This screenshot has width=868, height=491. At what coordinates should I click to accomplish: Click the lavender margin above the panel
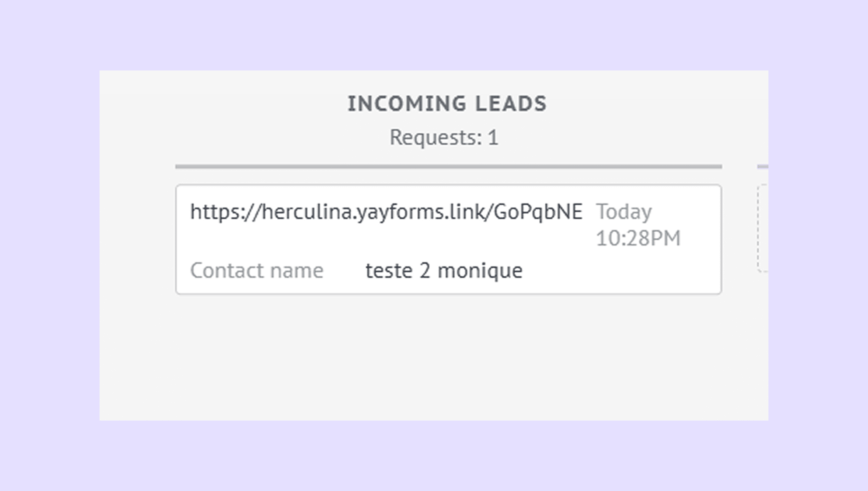coord(434,34)
